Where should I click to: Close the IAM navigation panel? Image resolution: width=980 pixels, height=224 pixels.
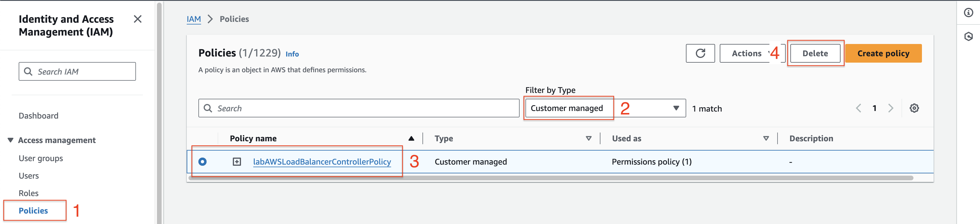[x=138, y=19]
